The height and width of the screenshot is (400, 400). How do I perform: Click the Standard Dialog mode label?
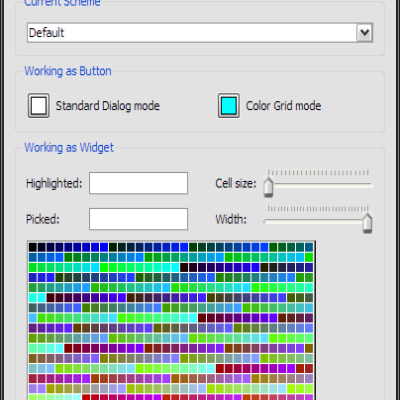[108, 106]
